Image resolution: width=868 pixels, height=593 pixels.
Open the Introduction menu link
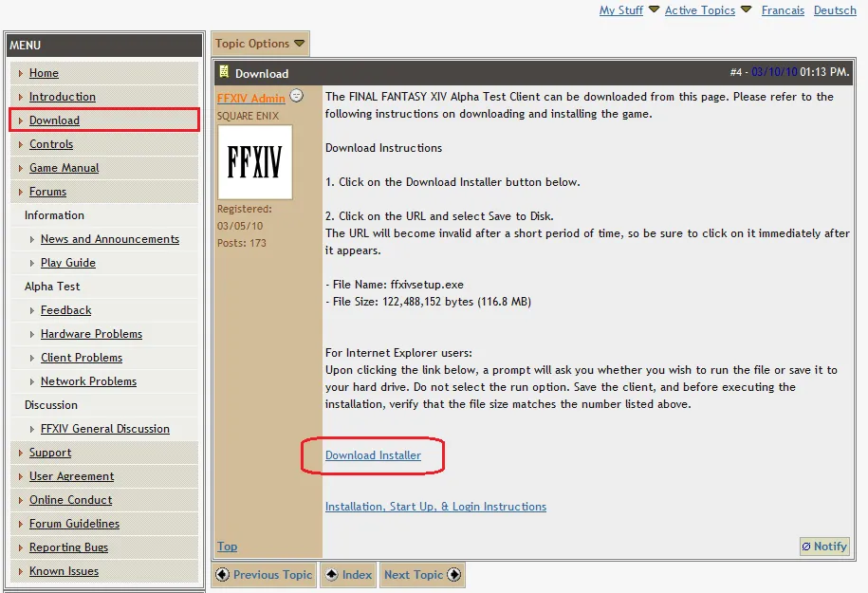click(62, 97)
